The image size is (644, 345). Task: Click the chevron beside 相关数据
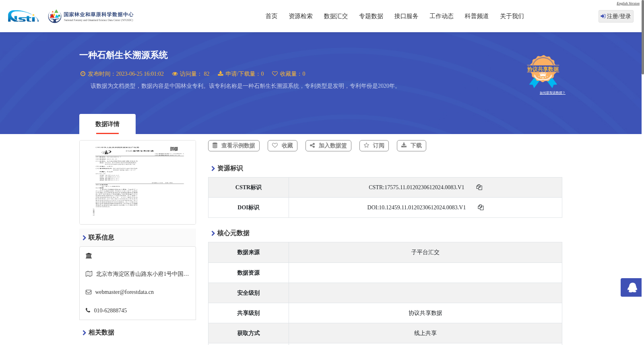(84, 333)
